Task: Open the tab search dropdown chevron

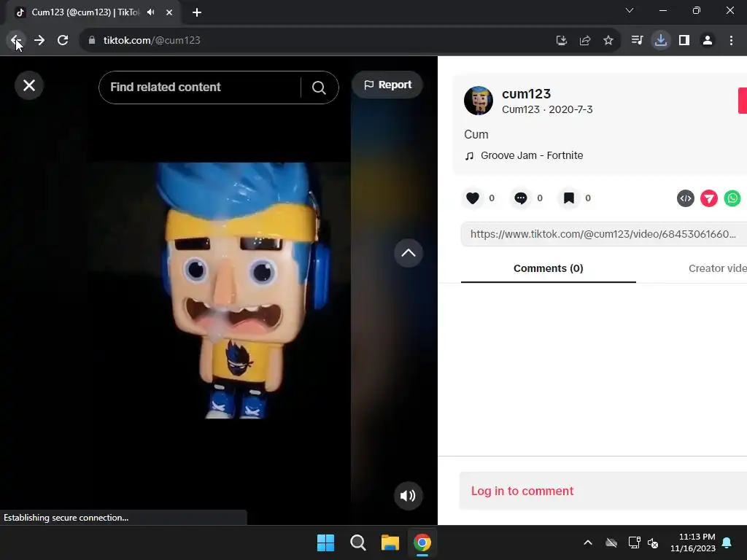Action: pyautogui.click(x=630, y=10)
